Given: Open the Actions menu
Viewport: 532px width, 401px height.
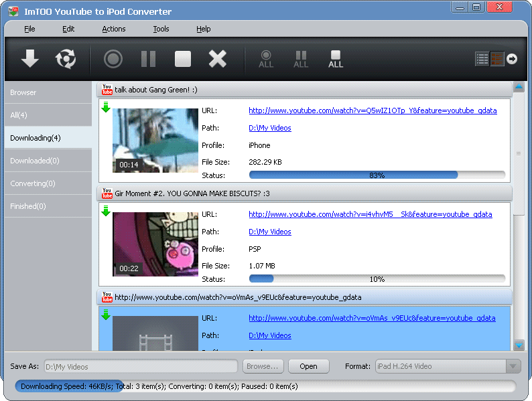Looking at the screenshot, I should pos(114,29).
